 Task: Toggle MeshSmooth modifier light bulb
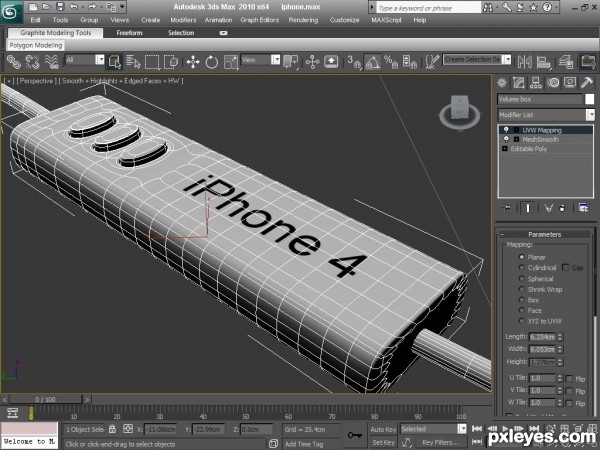506,139
